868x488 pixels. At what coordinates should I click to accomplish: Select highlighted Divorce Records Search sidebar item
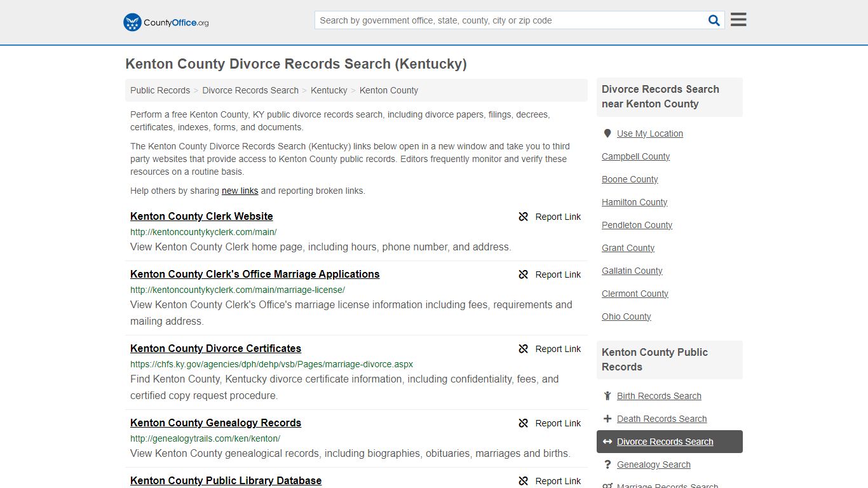[670, 442]
